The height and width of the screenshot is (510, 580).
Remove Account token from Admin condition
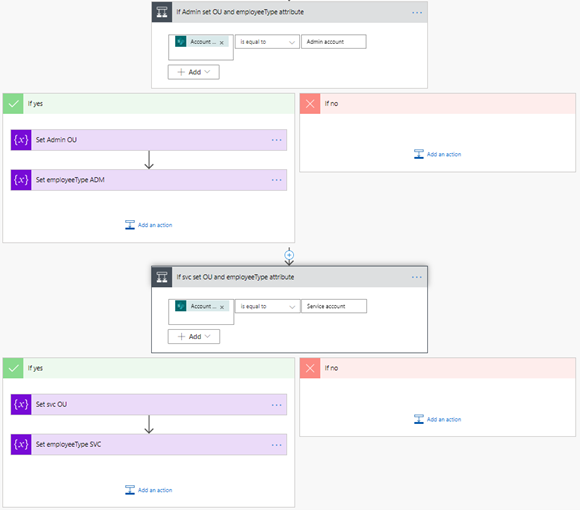[x=222, y=43]
